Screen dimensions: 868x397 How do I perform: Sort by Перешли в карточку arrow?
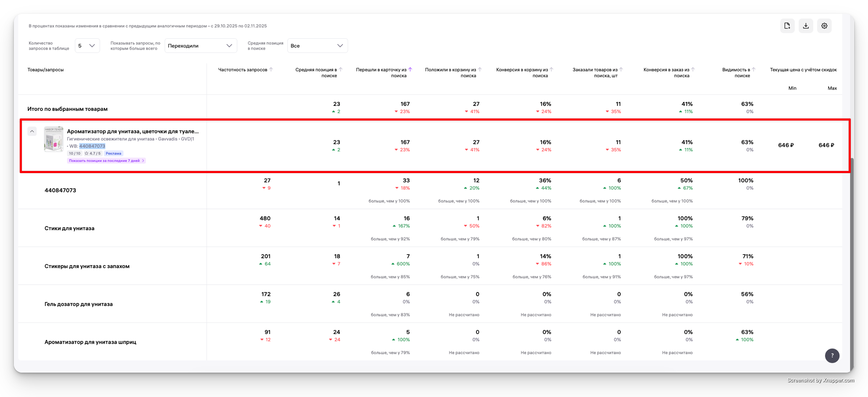(x=410, y=70)
